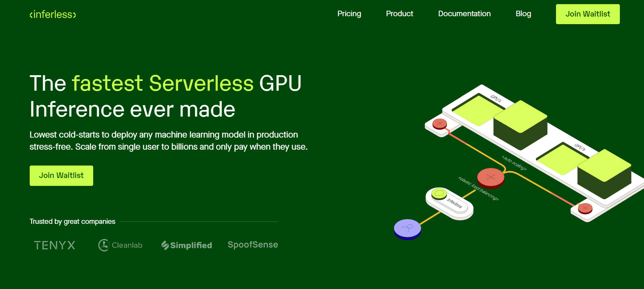644x289 pixels.
Task: Open the SpoofSense logo
Action: pos(253,245)
